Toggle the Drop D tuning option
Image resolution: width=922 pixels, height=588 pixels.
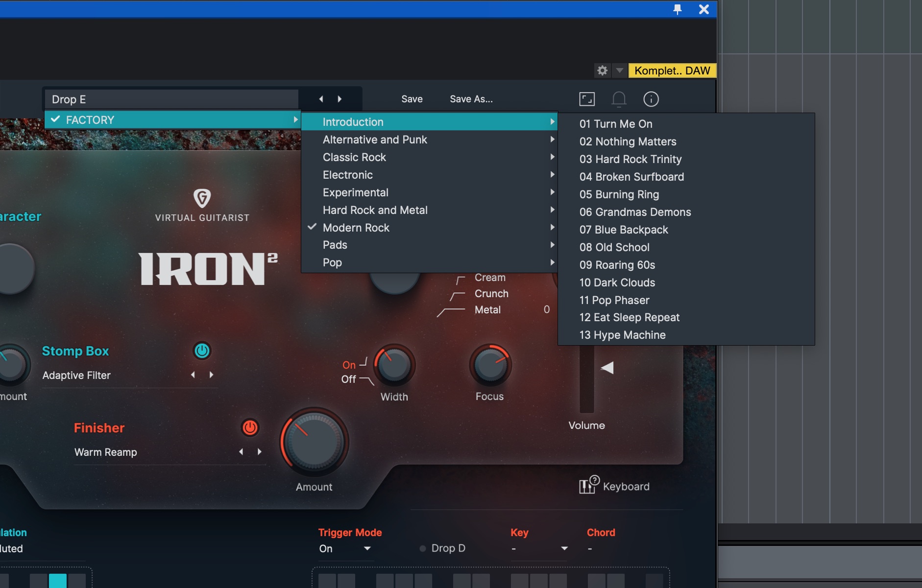(423, 548)
